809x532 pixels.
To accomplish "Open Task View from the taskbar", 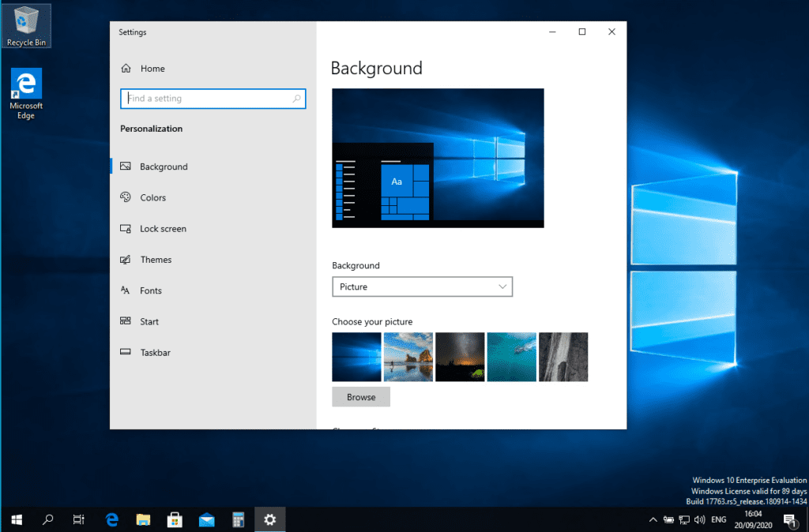I will coord(78,519).
